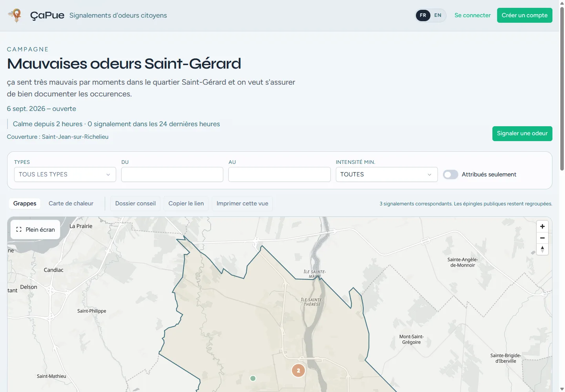Open the cluster marker showing 2 reports
Image resolution: width=565 pixels, height=392 pixels.
[x=298, y=370]
